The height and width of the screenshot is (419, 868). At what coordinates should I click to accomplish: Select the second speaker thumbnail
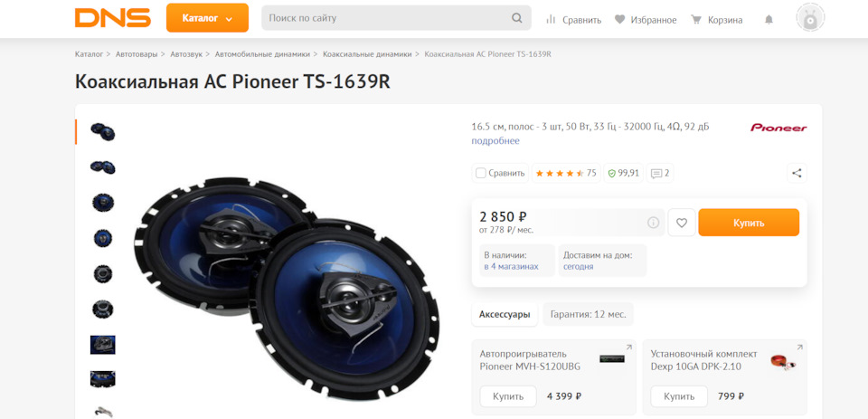click(103, 167)
